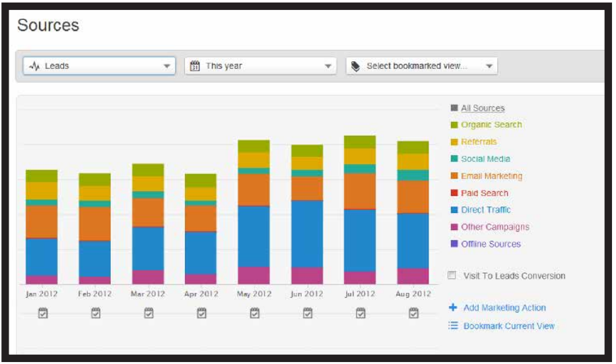Click the red Paid Search swatch

454,193
